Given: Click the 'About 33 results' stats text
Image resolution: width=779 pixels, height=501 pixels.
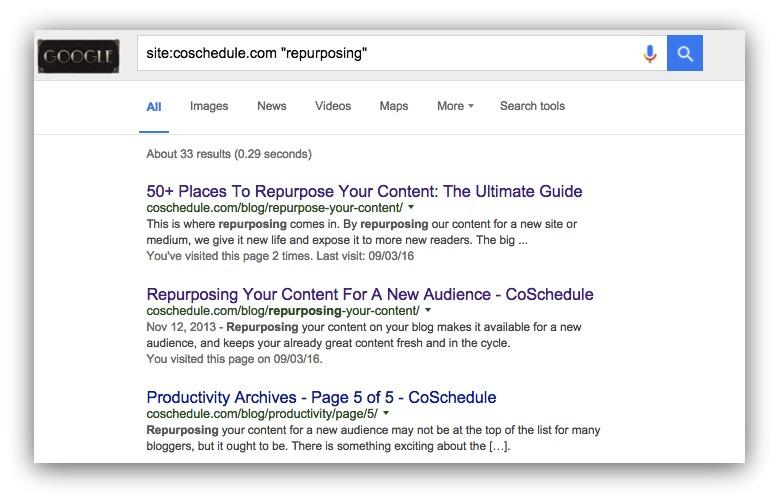Looking at the screenshot, I should tap(229, 154).
